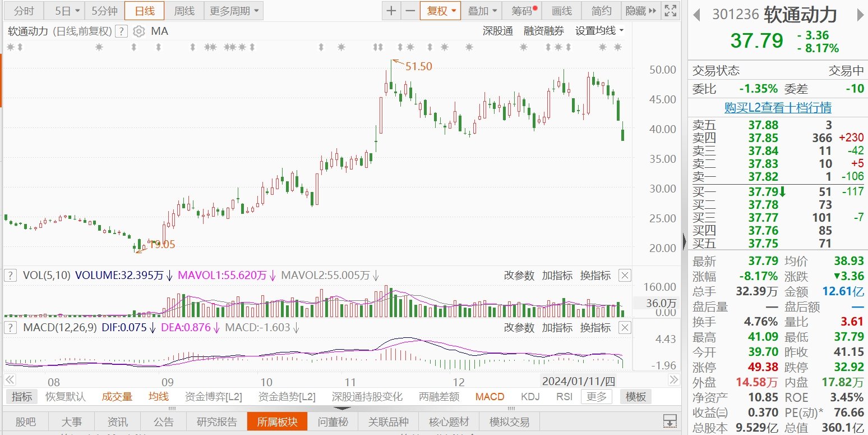
Task: Open MACD indicator help question mark
Action: (x=10, y=327)
